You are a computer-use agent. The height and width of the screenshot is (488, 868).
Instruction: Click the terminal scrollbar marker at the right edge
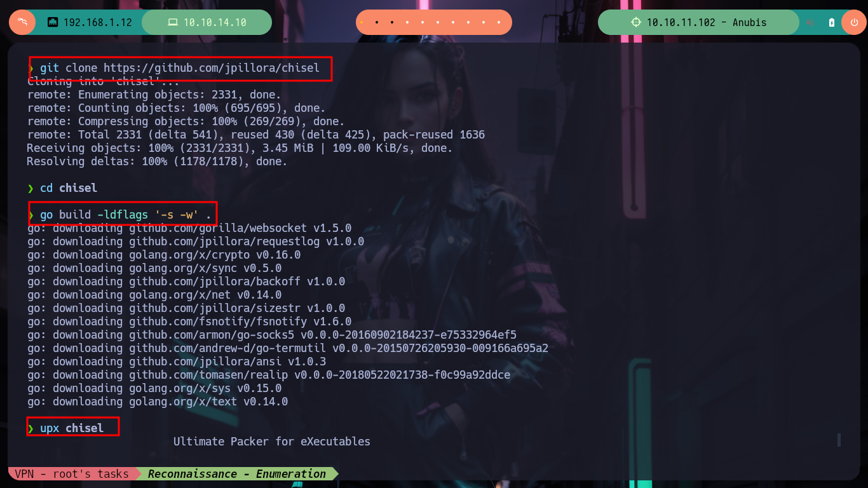pyautogui.click(x=839, y=440)
